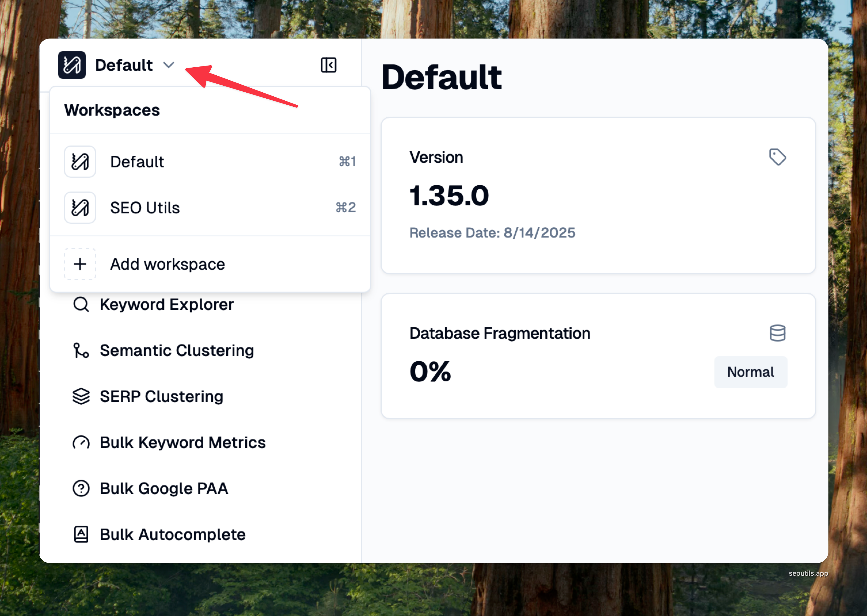Select Default workspace from the list
The height and width of the screenshot is (616, 867).
[x=137, y=162]
